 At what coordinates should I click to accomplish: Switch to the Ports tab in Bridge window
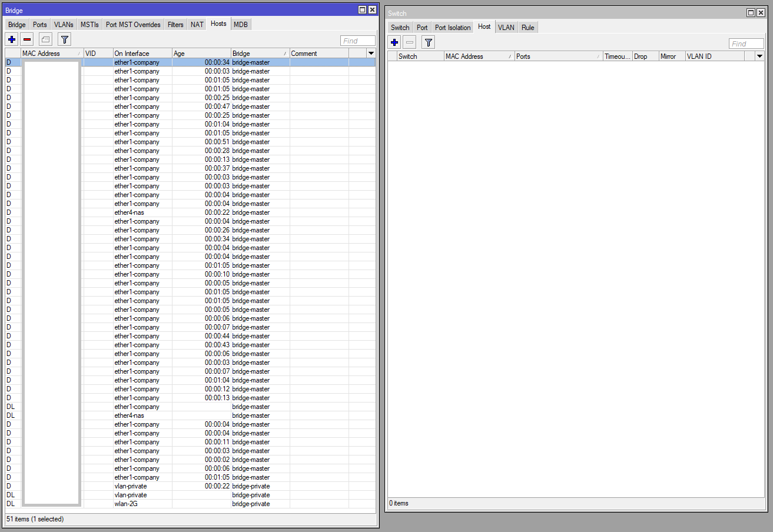(39, 24)
